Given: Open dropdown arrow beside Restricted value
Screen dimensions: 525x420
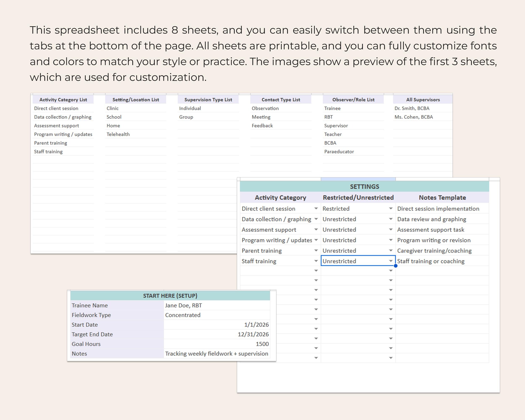Looking at the screenshot, I should click(391, 209).
